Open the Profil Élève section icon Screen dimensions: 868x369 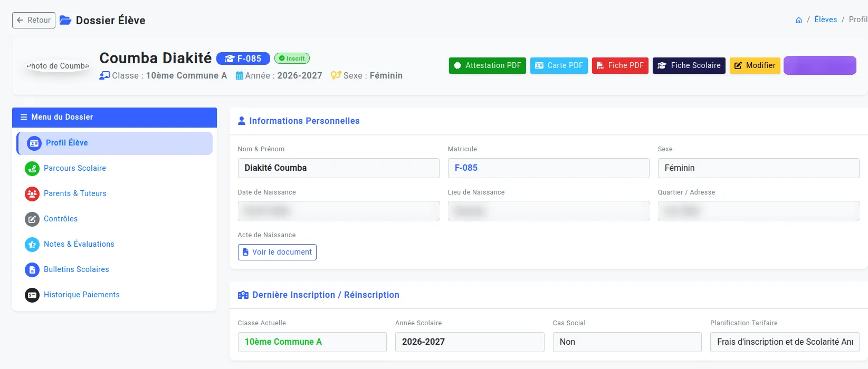[x=34, y=143]
